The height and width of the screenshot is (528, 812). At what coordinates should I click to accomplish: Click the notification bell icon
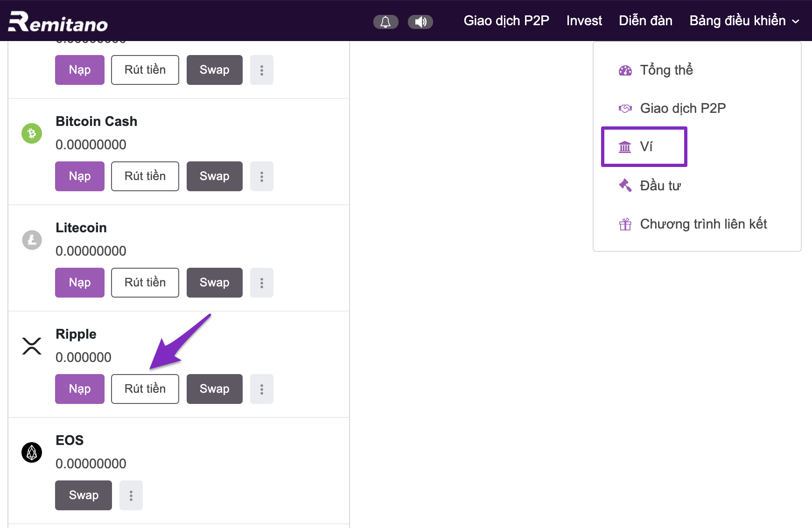coord(385,21)
